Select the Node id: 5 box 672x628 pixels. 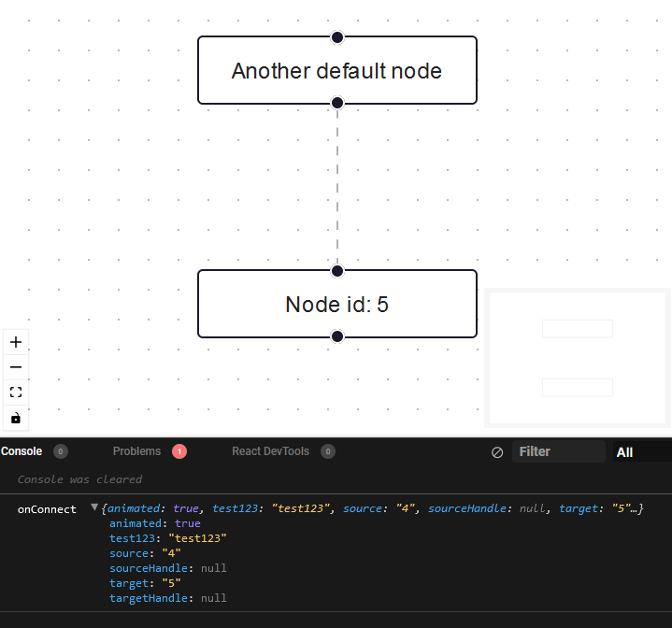(x=337, y=304)
